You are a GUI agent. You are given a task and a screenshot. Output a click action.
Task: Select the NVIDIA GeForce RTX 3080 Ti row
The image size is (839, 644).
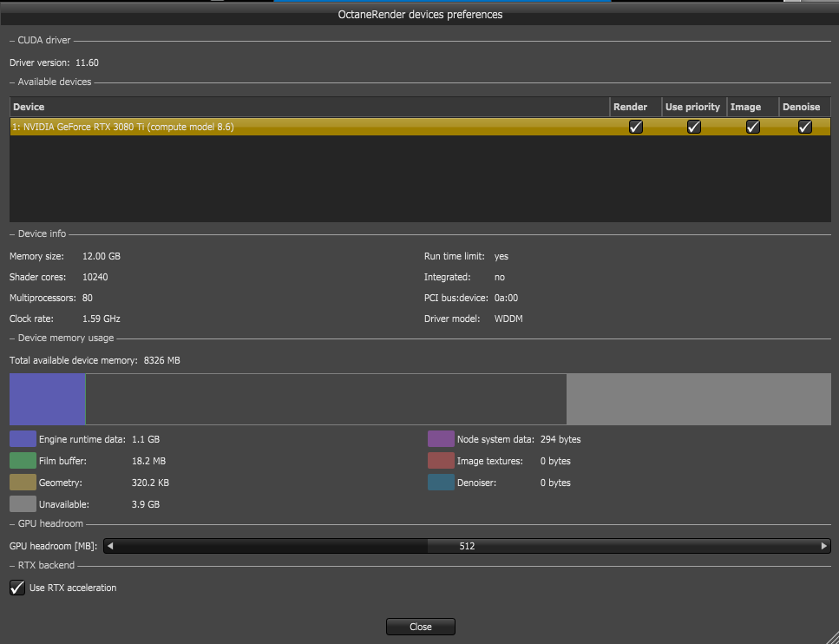(x=420, y=127)
